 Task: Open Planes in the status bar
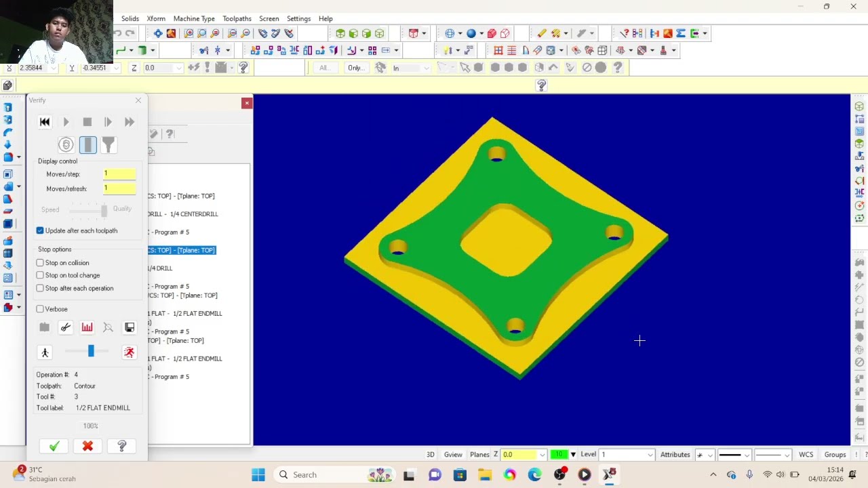tap(479, 455)
